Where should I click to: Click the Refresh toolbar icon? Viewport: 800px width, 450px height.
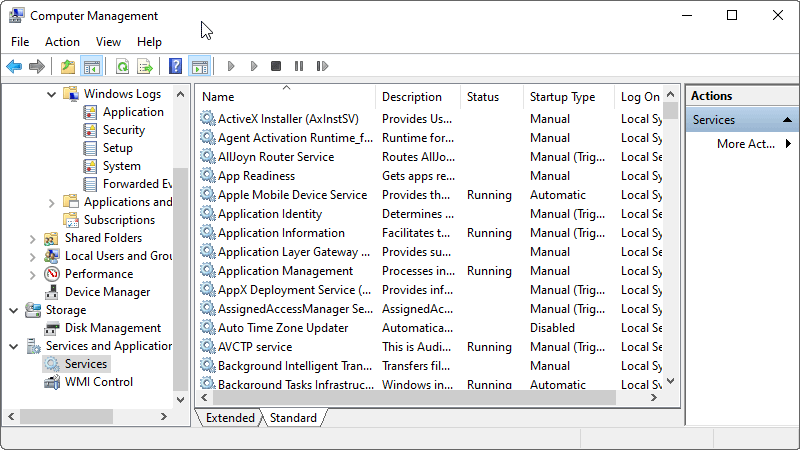coord(122,66)
